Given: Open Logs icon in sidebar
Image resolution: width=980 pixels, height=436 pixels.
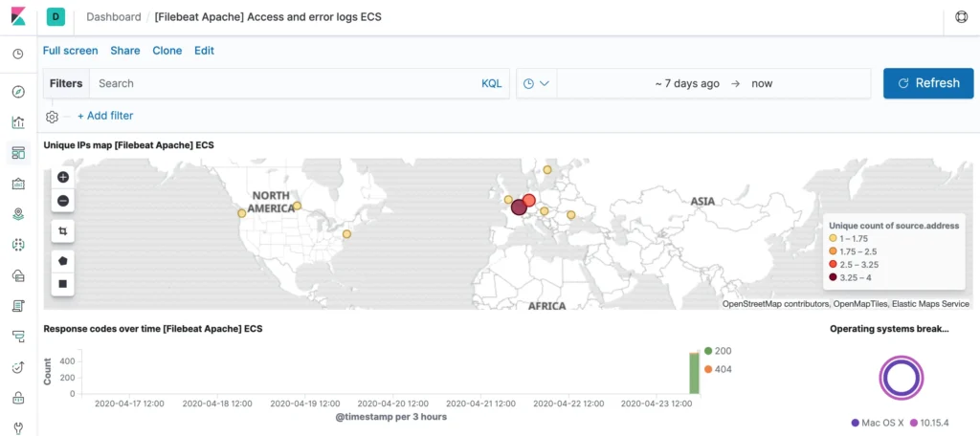Looking at the screenshot, I should click(18, 306).
